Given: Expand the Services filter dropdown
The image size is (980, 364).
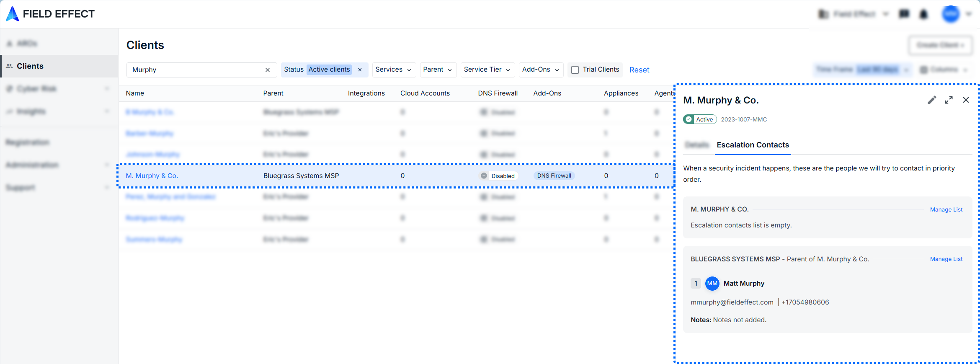Looking at the screenshot, I should click(x=394, y=70).
